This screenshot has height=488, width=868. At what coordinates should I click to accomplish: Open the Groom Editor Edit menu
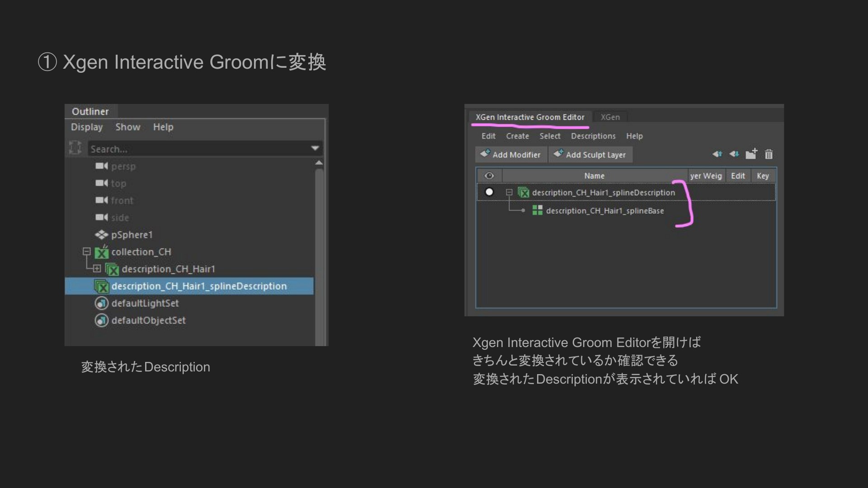[488, 136]
